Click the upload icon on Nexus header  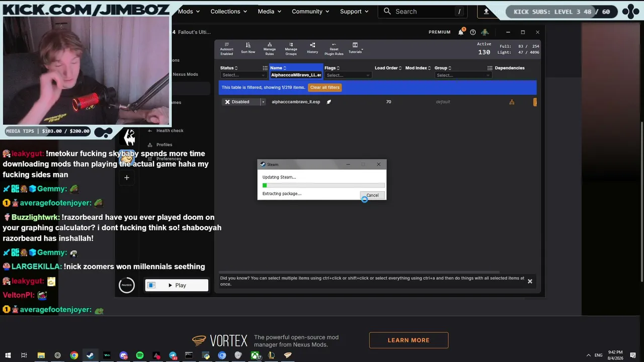click(x=487, y=11)
